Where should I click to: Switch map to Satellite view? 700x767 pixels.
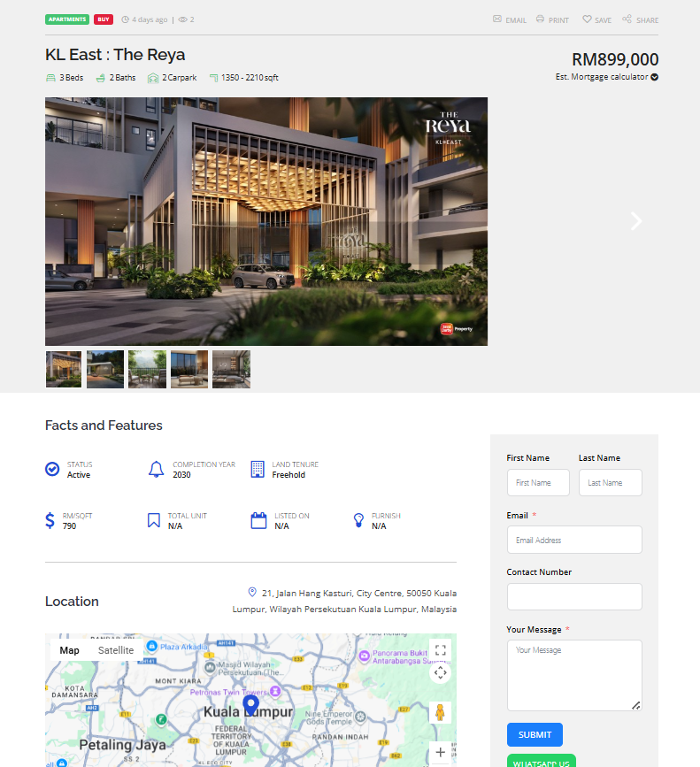tap(116, 650)
